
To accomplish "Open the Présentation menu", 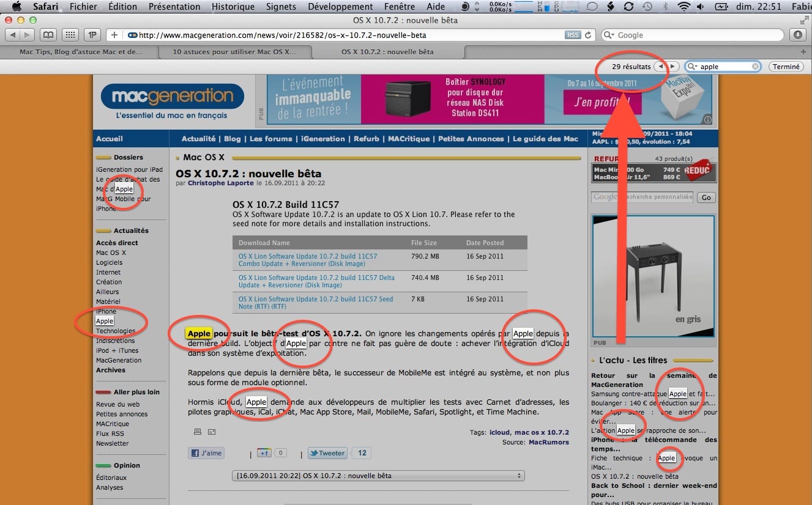I will (174, 7).
